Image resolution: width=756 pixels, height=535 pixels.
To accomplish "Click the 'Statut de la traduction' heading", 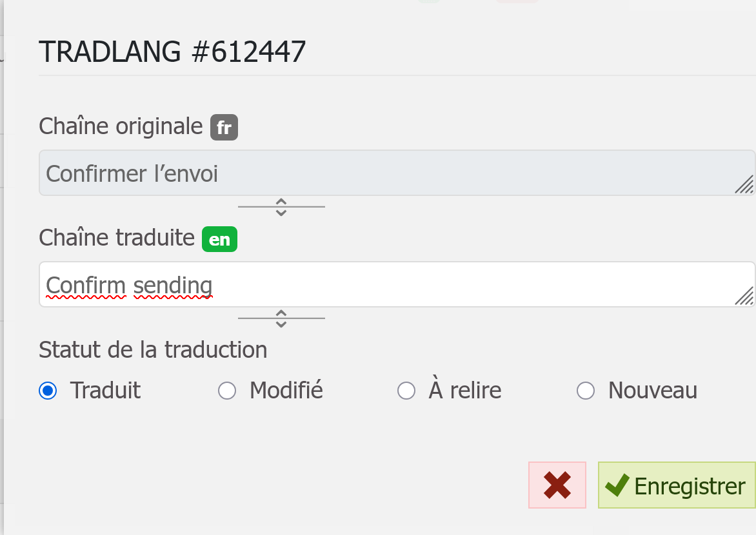I will click(x=153, y=350).
